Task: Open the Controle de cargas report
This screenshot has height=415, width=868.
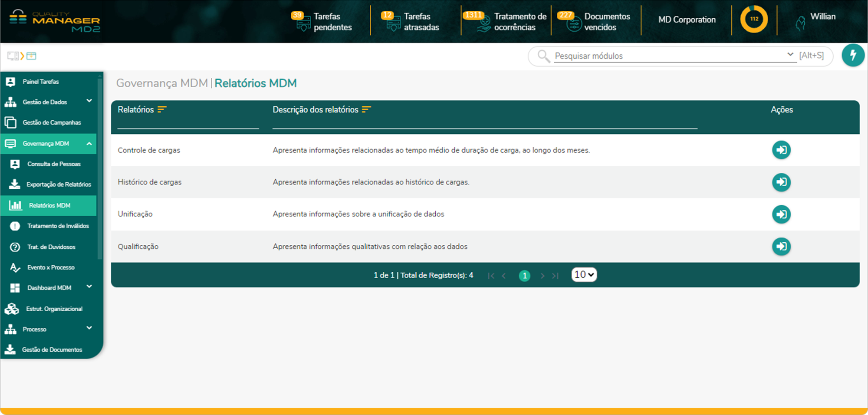Action: click(x=781, y=150)
